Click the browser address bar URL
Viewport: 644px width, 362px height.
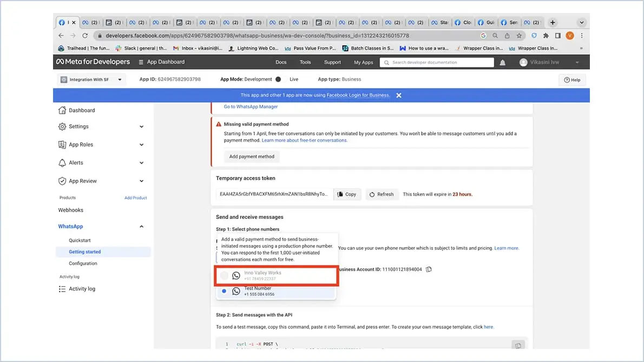(257, 36)
